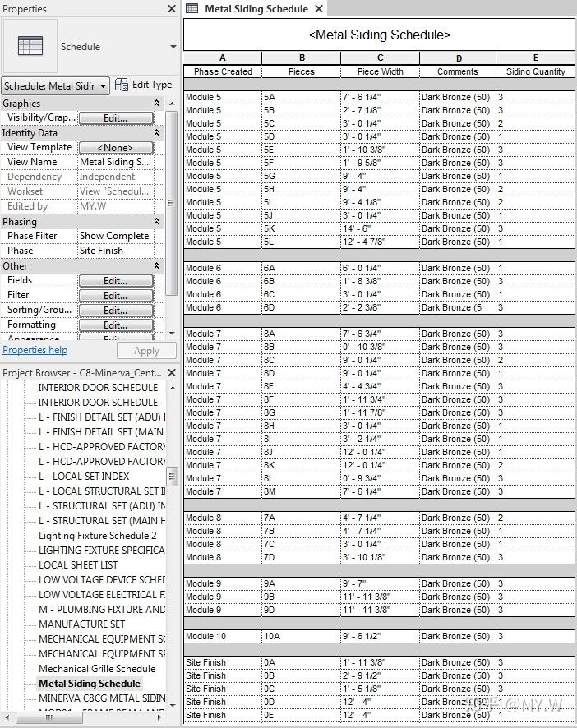Screen dimensions: 577x728
Task: Collapse the Graphics properties section
Action: [x=156, y=103]
